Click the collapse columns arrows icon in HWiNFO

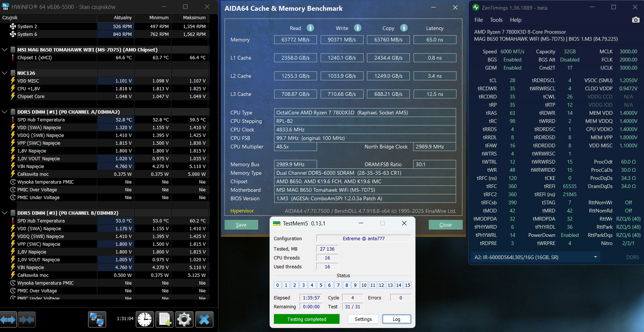(x=27, y=319)
